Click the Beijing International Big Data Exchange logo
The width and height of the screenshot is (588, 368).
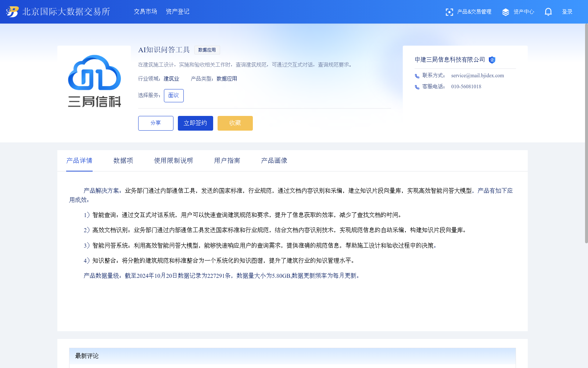click(12, 12)
